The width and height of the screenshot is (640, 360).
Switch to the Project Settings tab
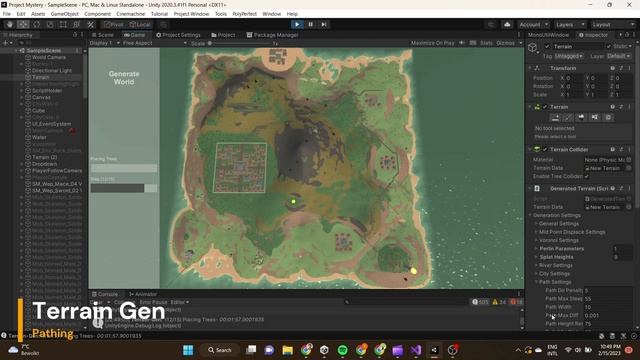(x=178, y=35)
